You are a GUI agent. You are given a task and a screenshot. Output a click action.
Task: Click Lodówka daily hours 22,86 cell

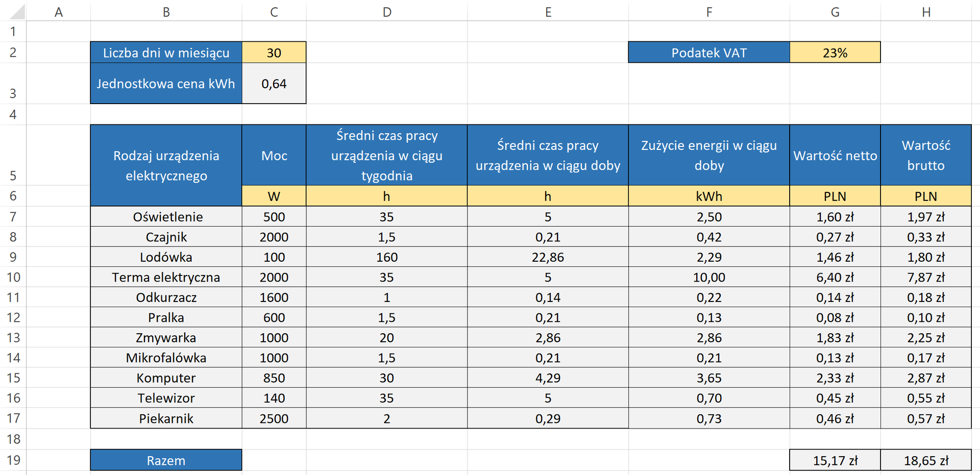(548, 257)
